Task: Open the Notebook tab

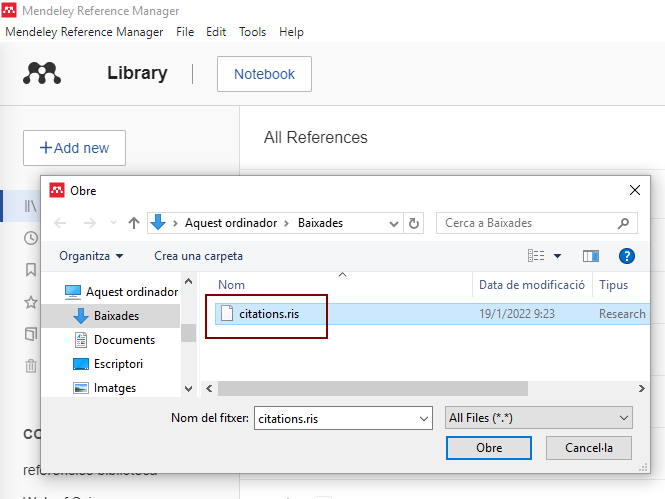Action: 264,74
